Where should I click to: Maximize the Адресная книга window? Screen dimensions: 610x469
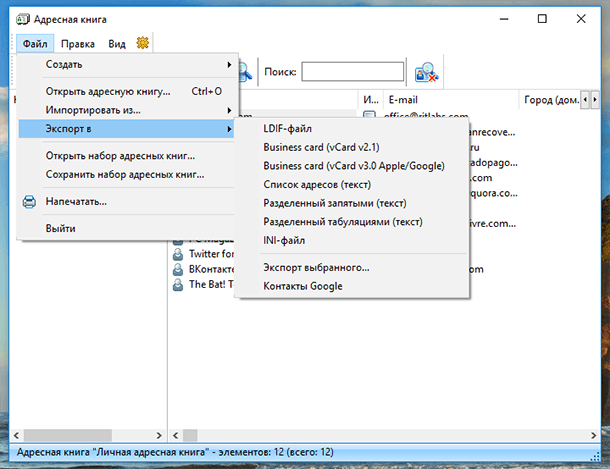(x=542, y=19)
